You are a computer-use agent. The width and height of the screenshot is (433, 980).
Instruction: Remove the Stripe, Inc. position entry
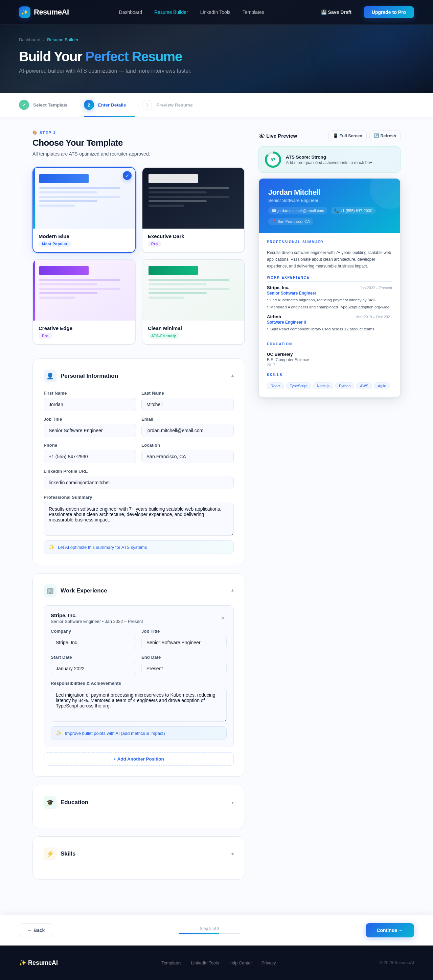pyautogui.click(x=223, y=618)
